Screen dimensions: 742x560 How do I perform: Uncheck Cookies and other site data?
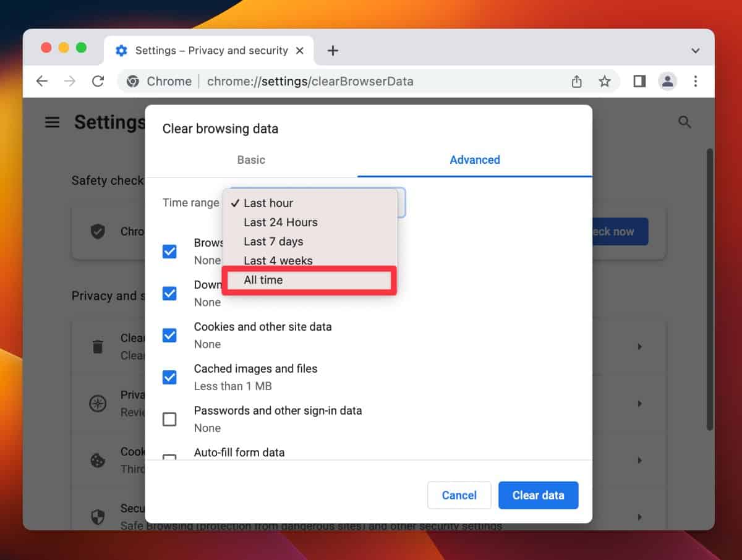[x=169, y=335]
